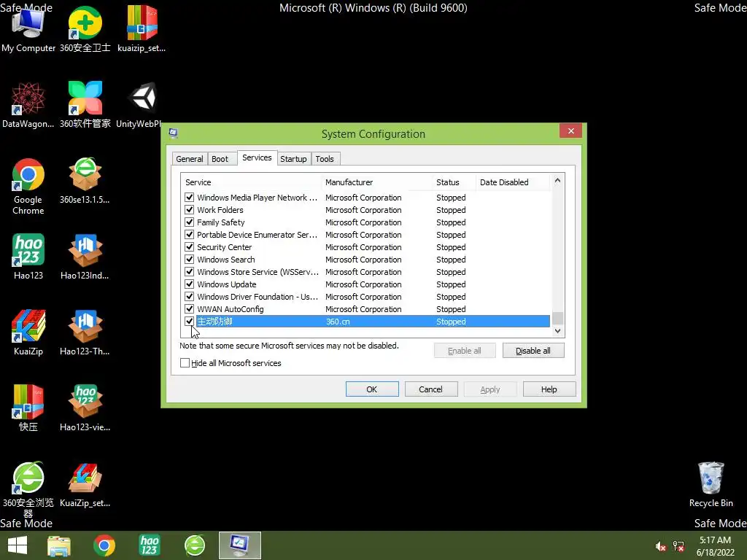Select KuaiZip_set... icon at bottom
747x560 pixels.
[x=85, y=485]
